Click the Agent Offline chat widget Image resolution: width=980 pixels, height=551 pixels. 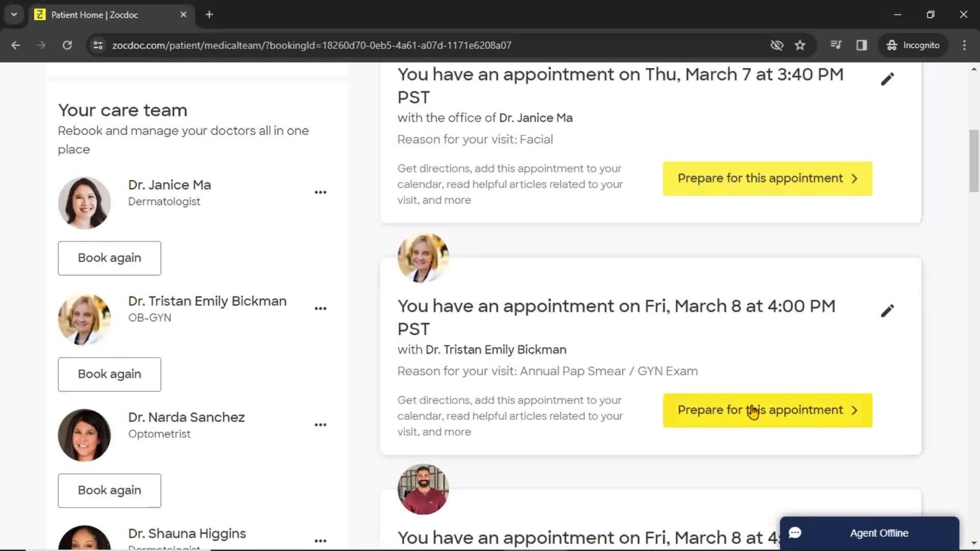(x=869, y=532)
